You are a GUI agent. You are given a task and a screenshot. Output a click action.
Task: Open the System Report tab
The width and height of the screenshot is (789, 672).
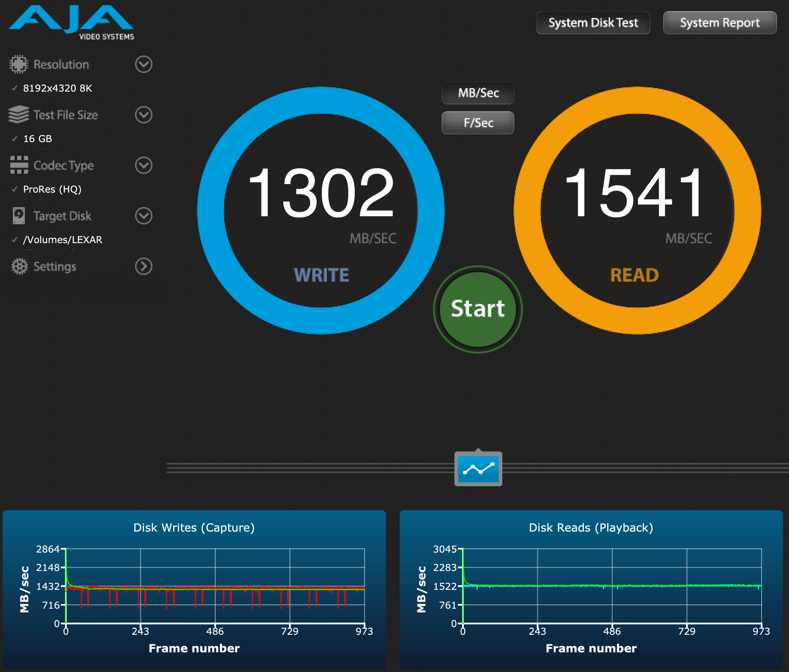point(720,23)
